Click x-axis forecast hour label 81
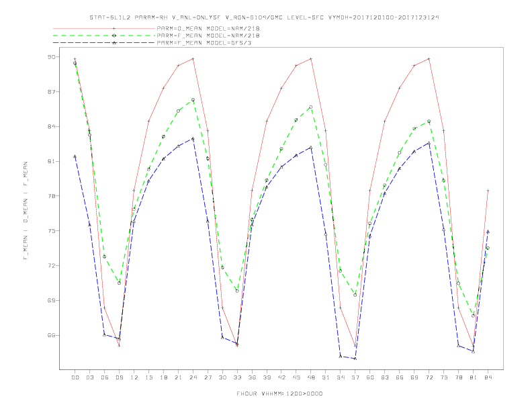 (474, 377)
